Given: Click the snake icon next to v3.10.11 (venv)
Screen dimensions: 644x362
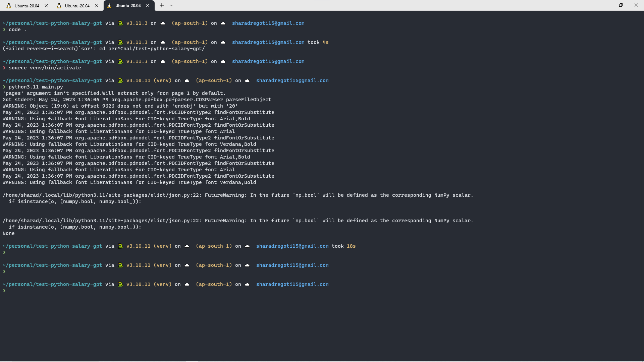Looking at the screenshot, I should [x=120, y=80].
